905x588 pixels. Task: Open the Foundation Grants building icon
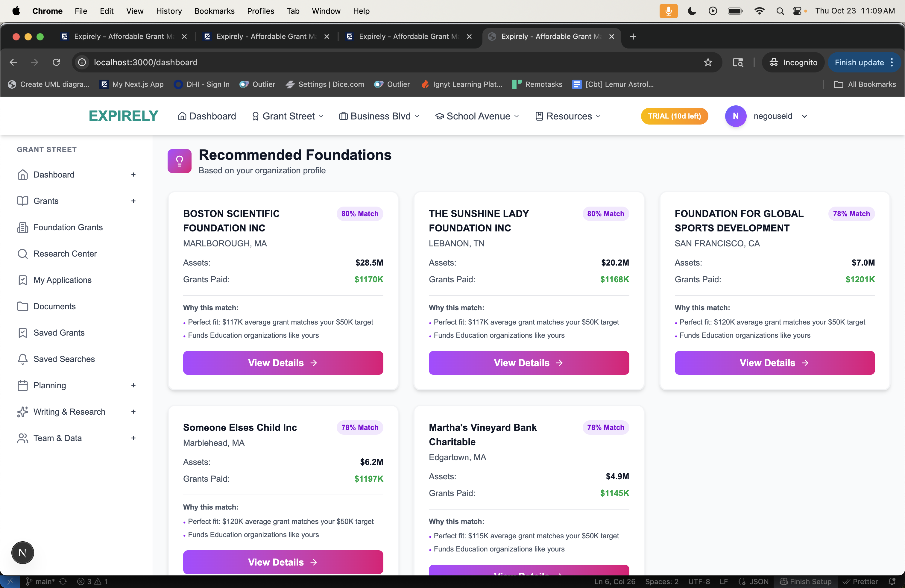coord(22,228)
